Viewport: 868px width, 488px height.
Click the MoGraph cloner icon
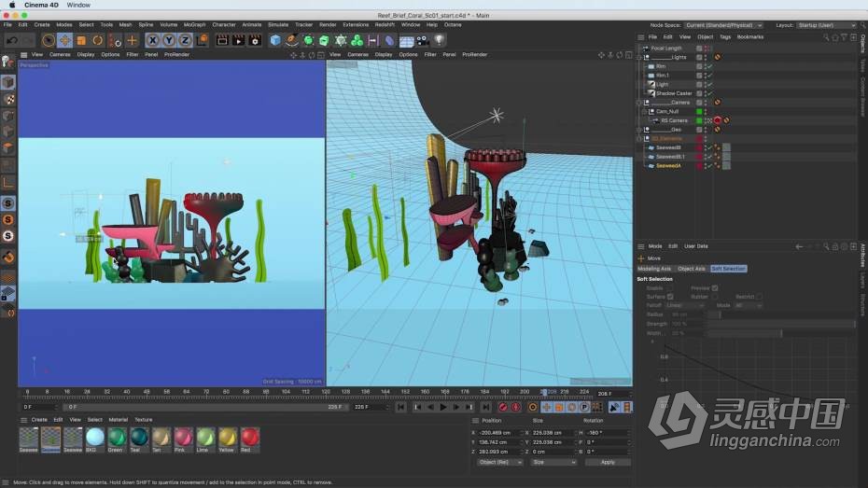[357, 40]
